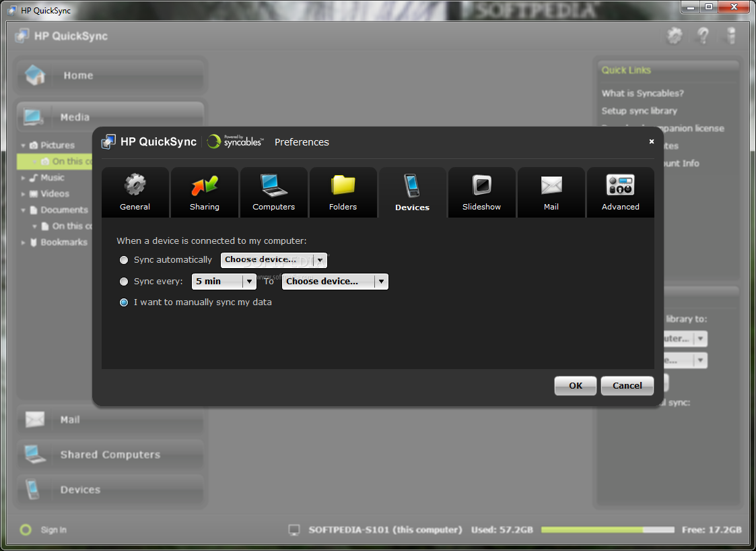
Task: Select Pictures in the media tree
Action: tap(57, 145)
